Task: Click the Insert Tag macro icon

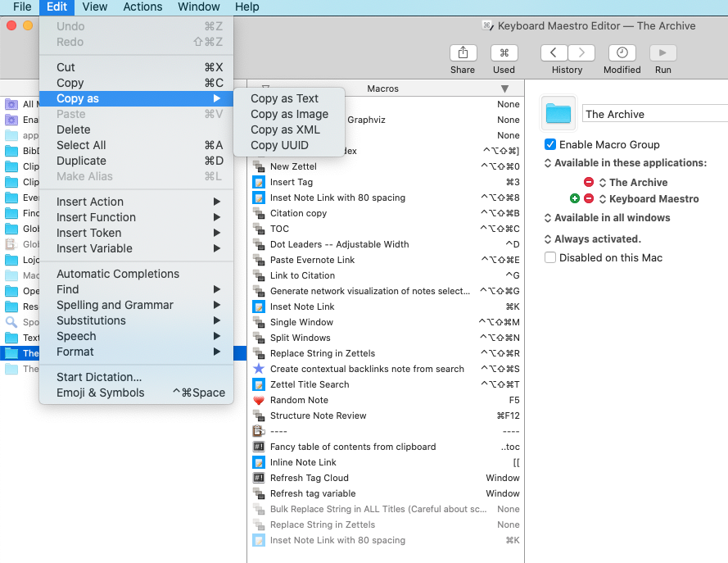Action: 259,182
